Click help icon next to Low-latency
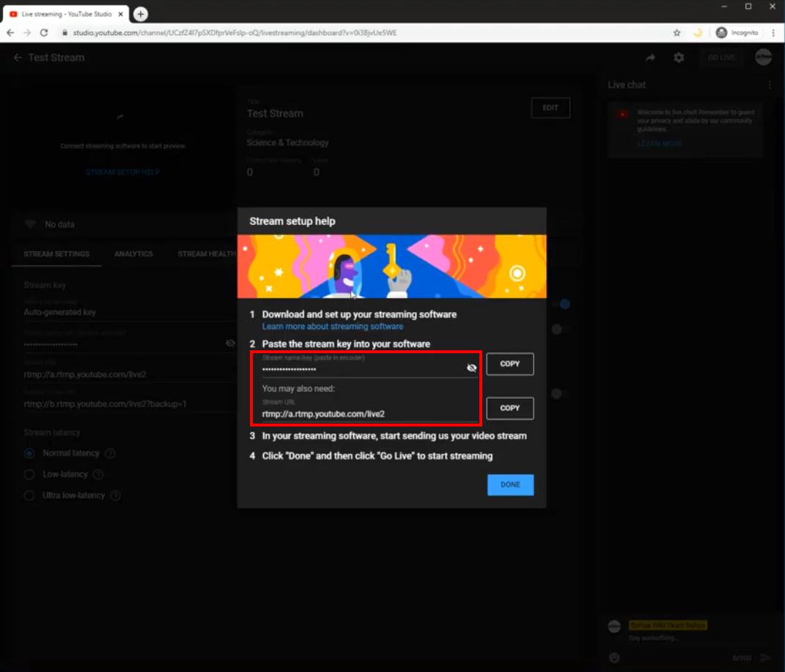785x672 pixels. click(98, 474)
